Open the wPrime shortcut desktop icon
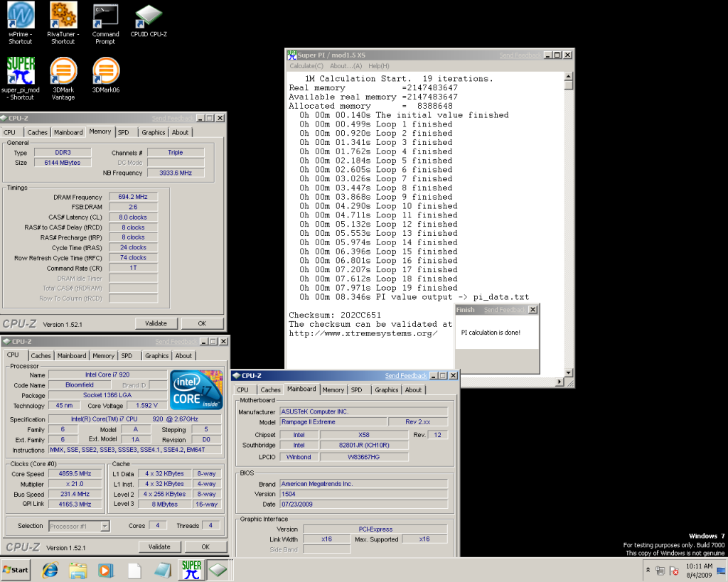The height and width of the screenshot is (582, 728). (x=21, y=23)
